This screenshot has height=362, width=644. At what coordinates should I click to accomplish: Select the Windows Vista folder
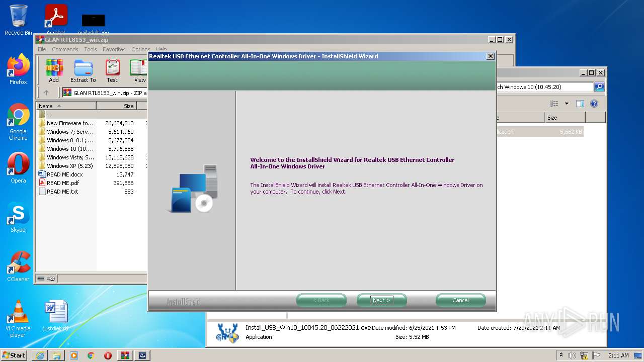pos(70,157)
